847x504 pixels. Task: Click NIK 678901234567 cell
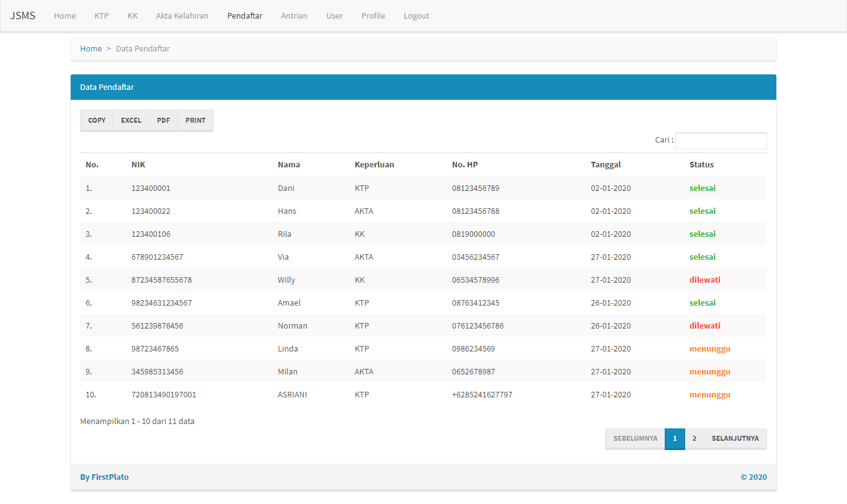click(157, 257)
